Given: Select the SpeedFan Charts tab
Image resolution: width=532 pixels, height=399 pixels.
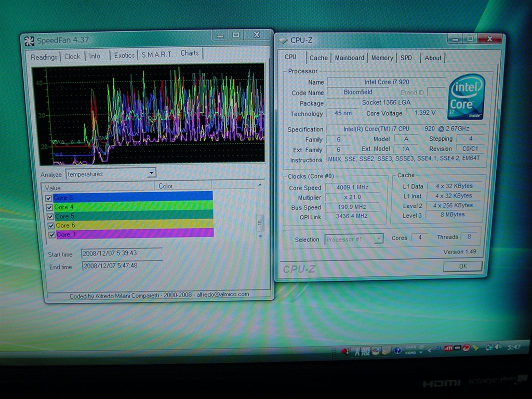Looking at the screenshot, I should click(189, 54).
